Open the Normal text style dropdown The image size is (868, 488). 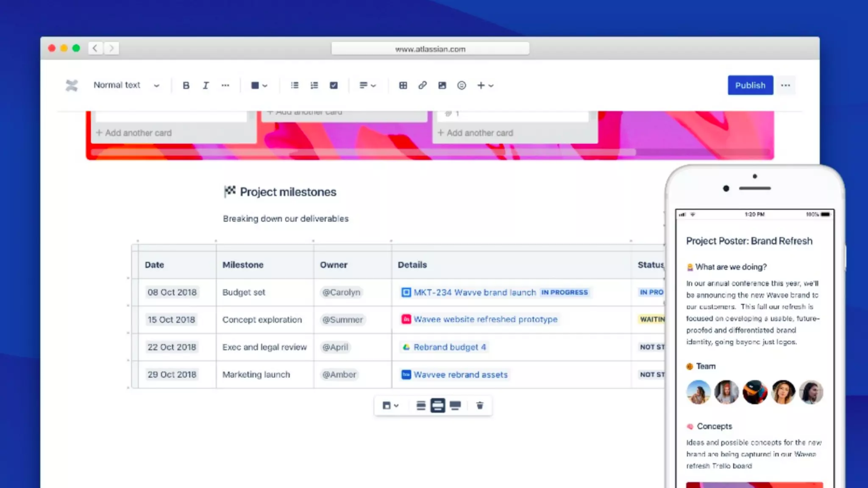pos(126,85)
